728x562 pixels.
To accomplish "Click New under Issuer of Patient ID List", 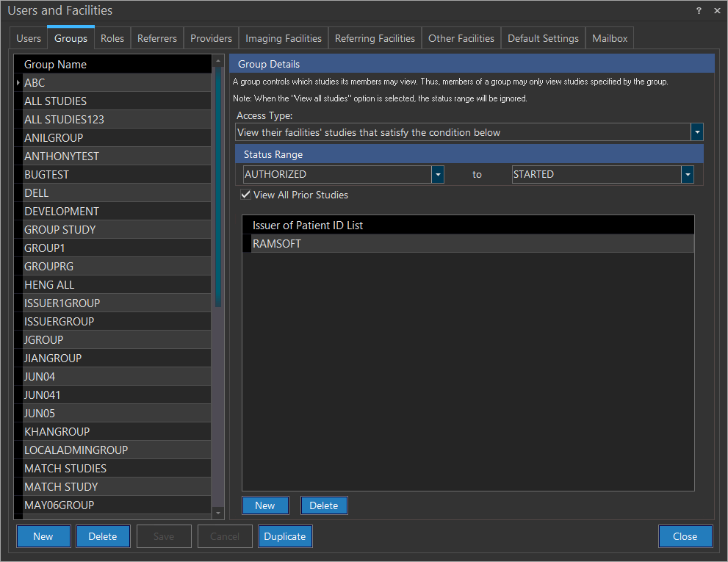I will pos(265,505).
